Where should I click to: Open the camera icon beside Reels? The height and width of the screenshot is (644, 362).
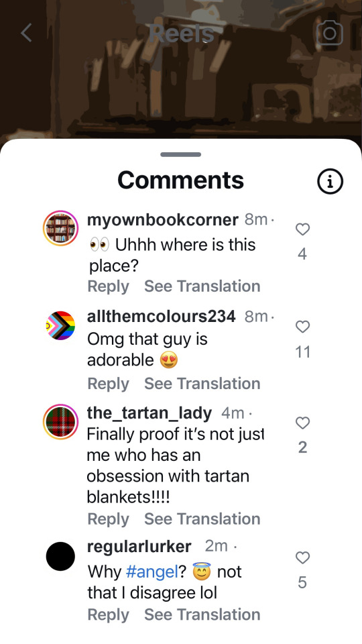click(330, 33)
